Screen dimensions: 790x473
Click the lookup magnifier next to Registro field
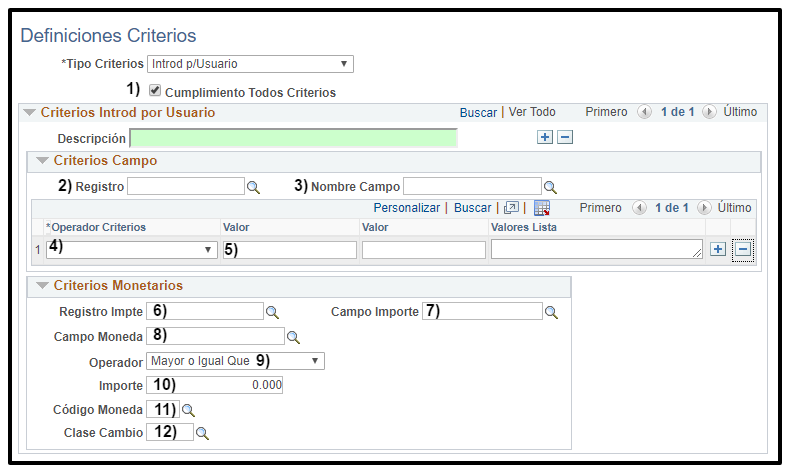point(253,187)
